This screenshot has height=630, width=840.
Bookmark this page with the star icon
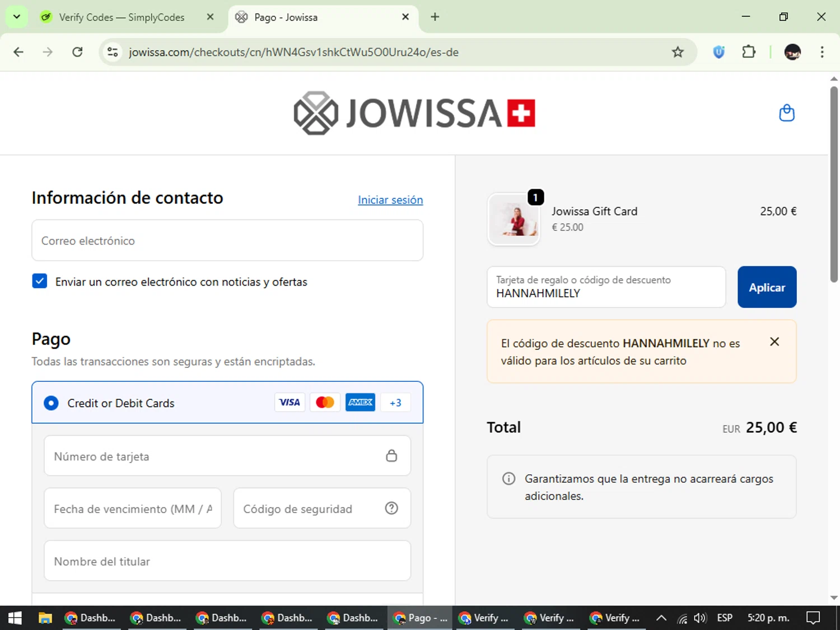click(678, 52)
